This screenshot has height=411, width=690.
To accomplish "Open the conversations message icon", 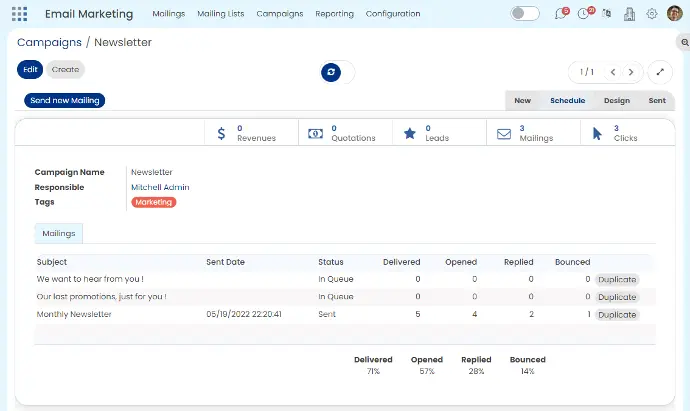I will (561, 14).
